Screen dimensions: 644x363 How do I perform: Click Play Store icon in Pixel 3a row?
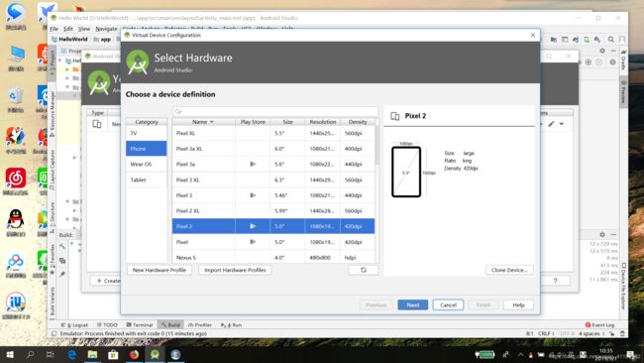pos(253,164)
